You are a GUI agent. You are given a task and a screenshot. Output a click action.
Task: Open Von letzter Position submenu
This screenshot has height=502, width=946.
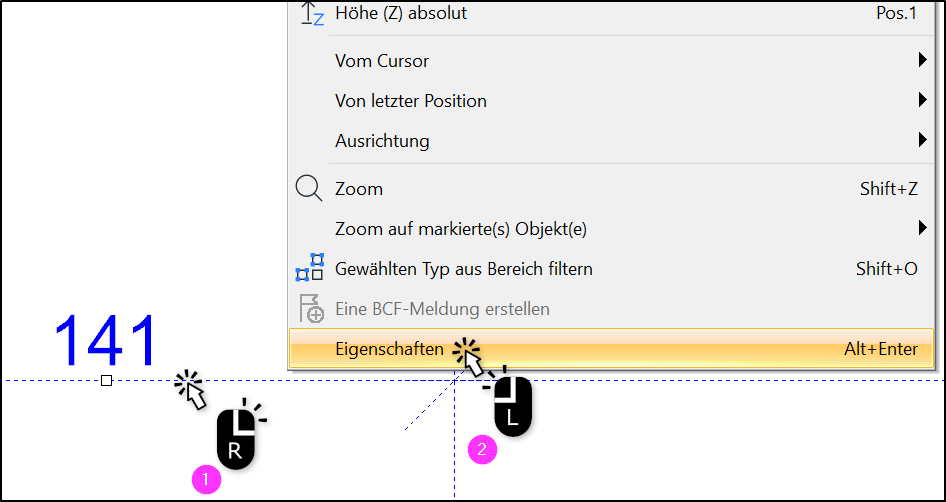611,100
